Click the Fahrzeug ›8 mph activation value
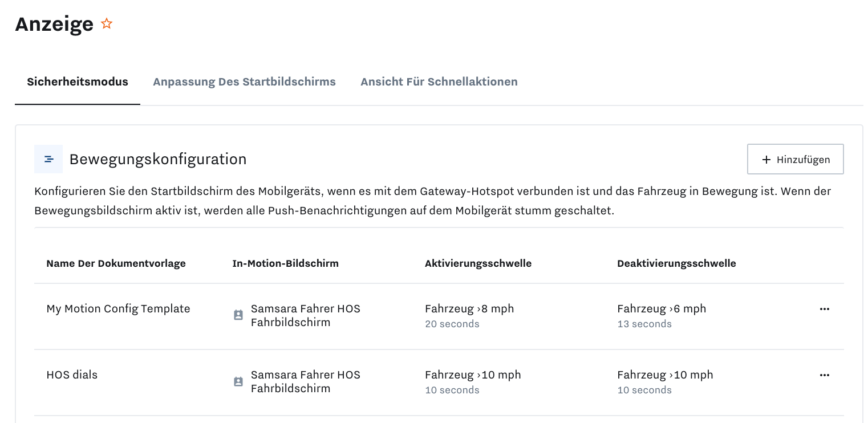The image size is (868, 423). pyautogui.click(x=469, y=308)
